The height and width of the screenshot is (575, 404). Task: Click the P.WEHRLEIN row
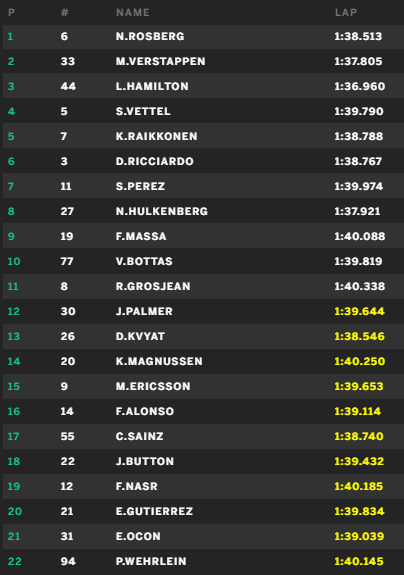pyautogui.click(x=203, y=561)
